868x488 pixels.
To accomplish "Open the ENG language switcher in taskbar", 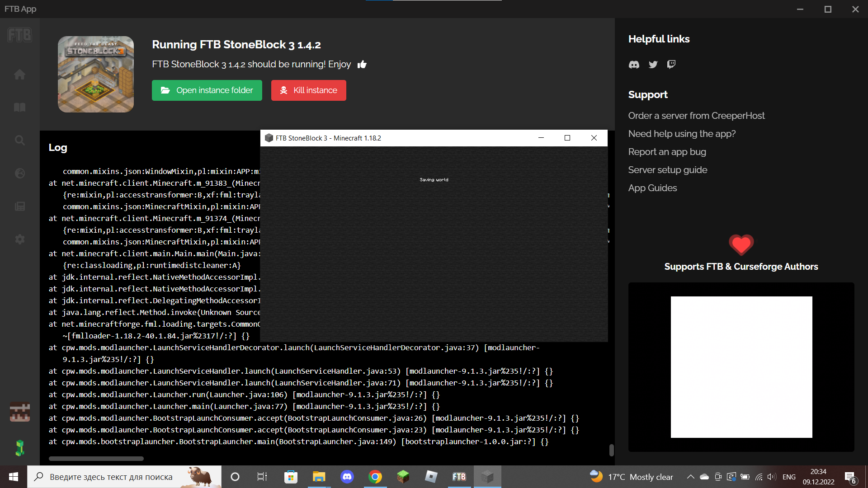I will 789,476.
